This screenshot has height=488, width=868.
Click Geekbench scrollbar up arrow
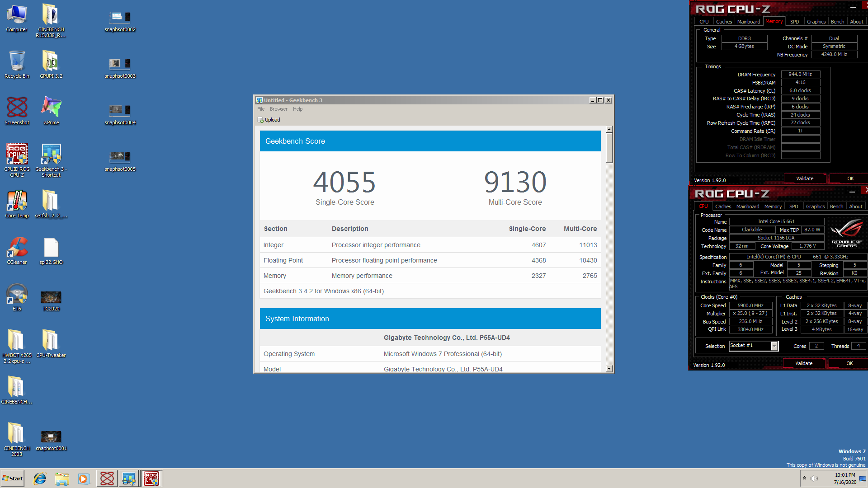click(609, 129)
